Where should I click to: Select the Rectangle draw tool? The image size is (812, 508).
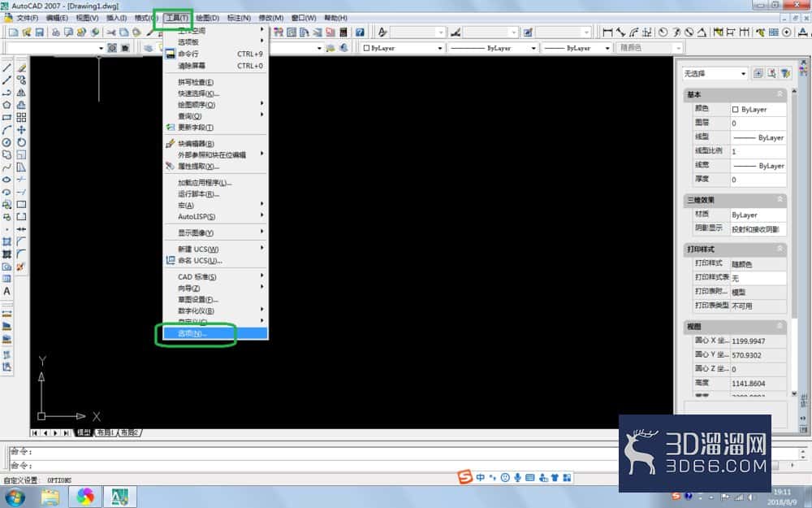(x=6, y=118)
